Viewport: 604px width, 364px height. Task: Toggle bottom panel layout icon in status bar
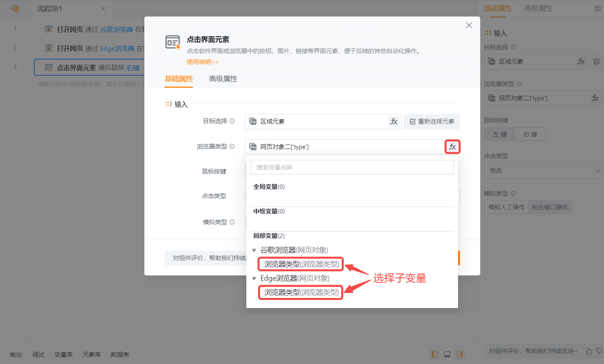(447, 354)
